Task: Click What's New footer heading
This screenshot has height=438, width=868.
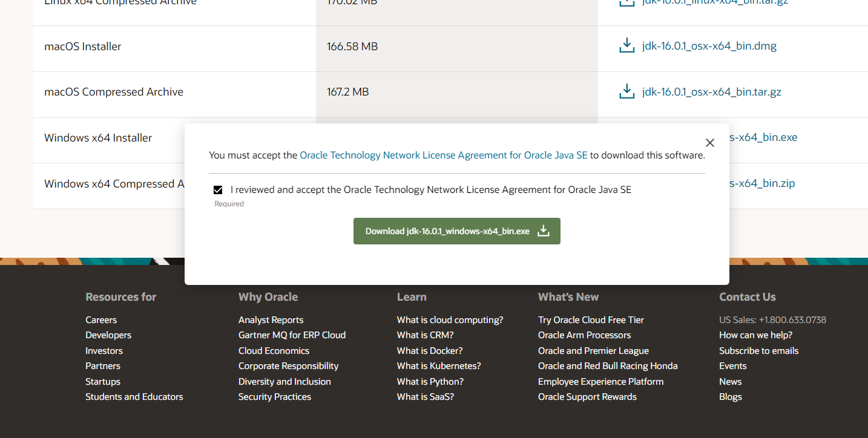Action: 568,297
